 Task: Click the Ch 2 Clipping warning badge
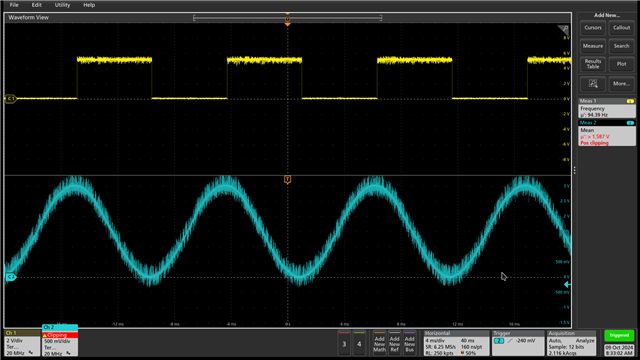coord(60,335)
